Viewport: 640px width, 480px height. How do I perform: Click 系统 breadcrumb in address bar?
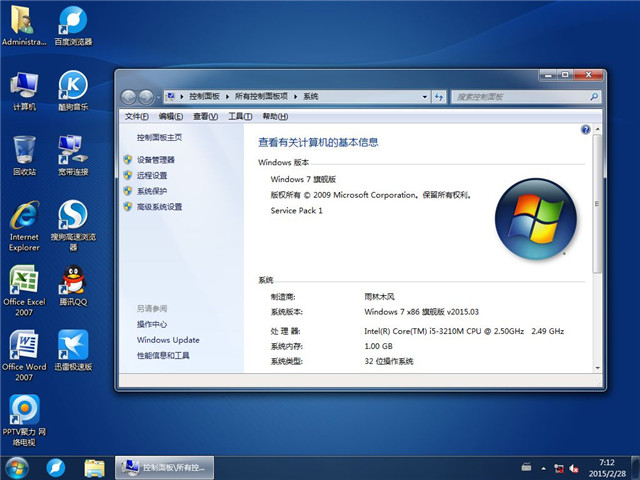tap(311, 96)
